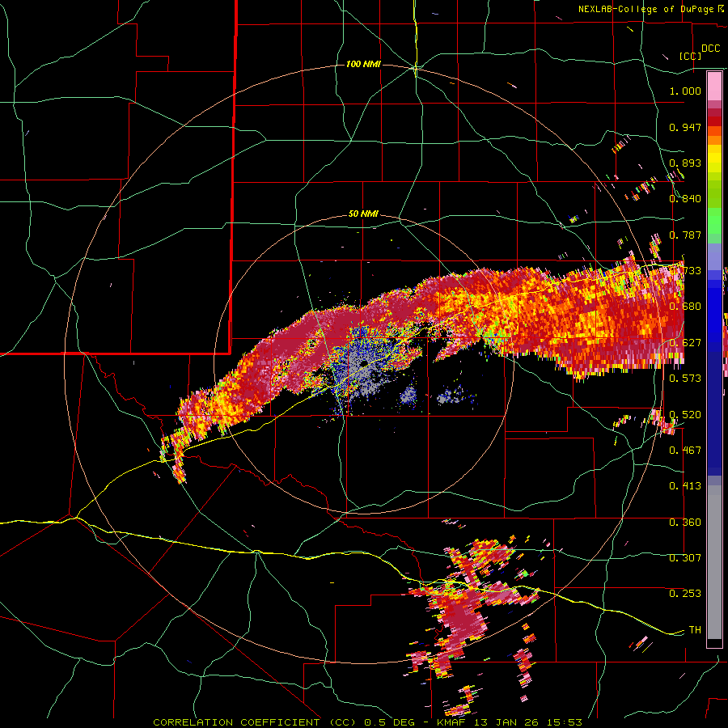Click the 0.947 color scale value
This screenshot has width=728, height=728.
click(685, 127)
